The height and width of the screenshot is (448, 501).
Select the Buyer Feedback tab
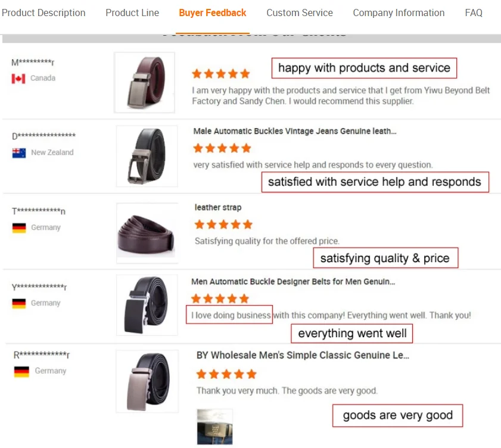coord(213,13)
